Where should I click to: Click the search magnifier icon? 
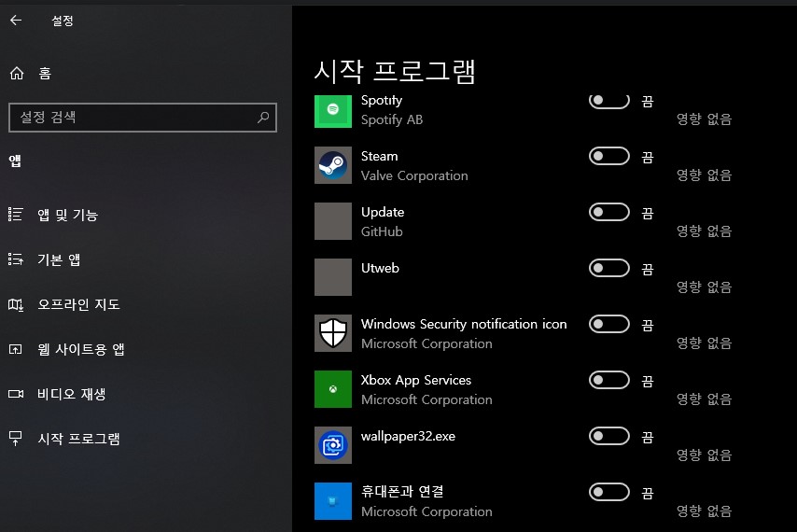[x=263, y=118]
